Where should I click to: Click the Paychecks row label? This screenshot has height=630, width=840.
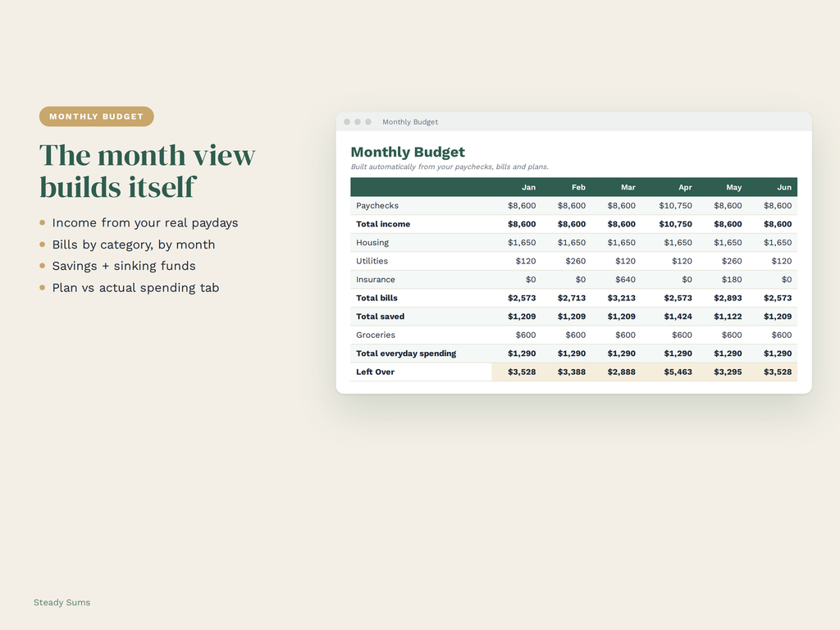tap(377, 206)
